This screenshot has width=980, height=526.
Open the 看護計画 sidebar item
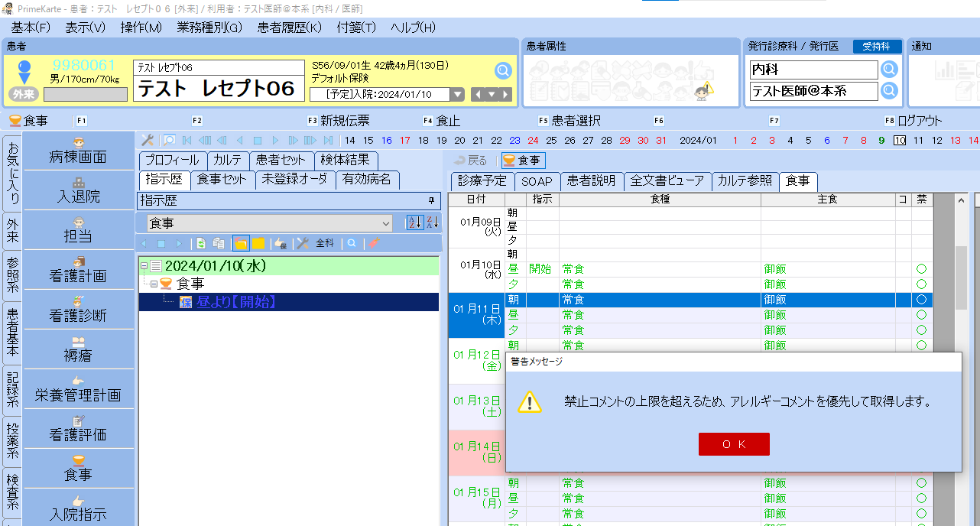tap(78, 271)
